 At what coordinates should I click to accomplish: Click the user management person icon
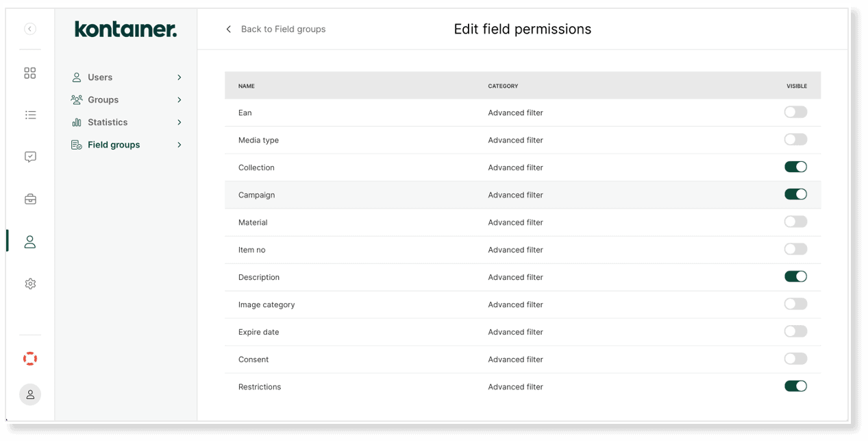coord(30,241)
